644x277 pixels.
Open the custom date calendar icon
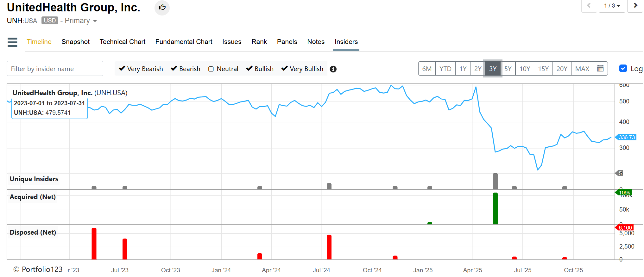[600, 69]
